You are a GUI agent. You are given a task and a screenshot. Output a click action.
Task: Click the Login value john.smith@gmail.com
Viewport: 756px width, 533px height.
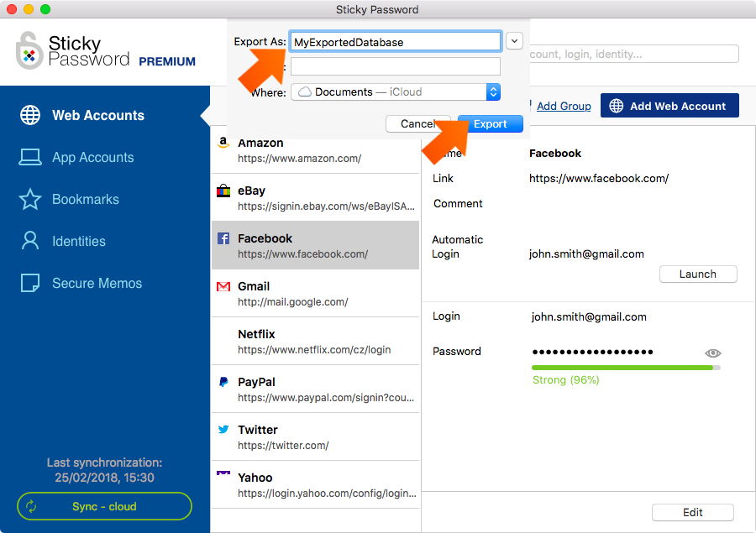589,316
